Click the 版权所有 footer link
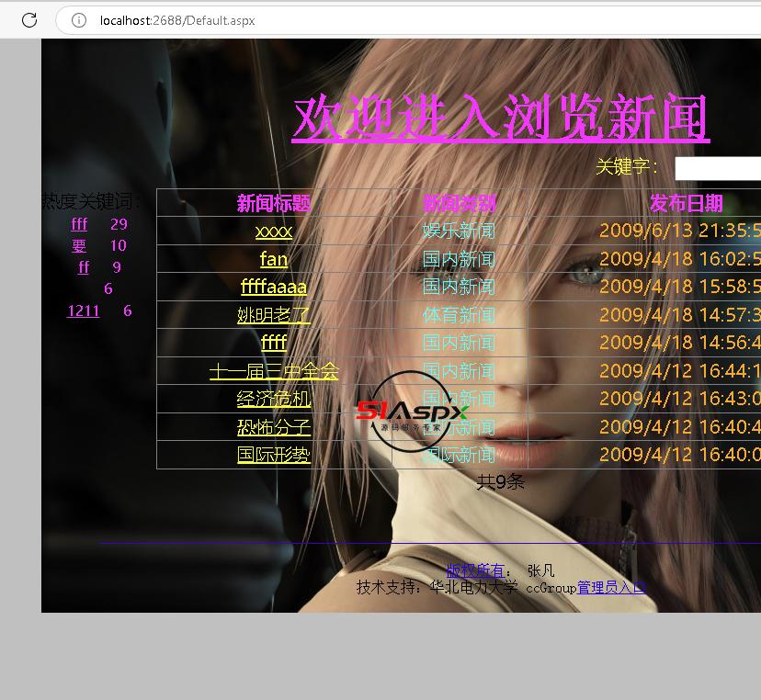Viewport: 761px width, 700px height. 475,570
